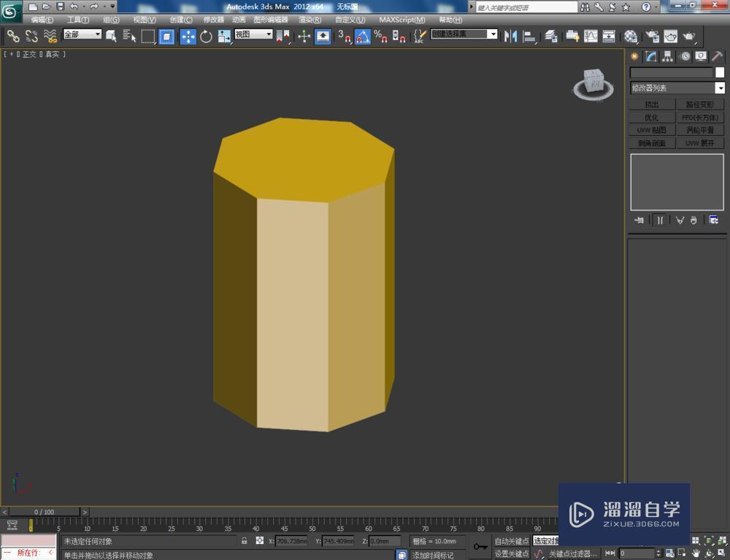Select the Mirror tool icon
This screenshot has height=560, width=730.
click(510, 35)
